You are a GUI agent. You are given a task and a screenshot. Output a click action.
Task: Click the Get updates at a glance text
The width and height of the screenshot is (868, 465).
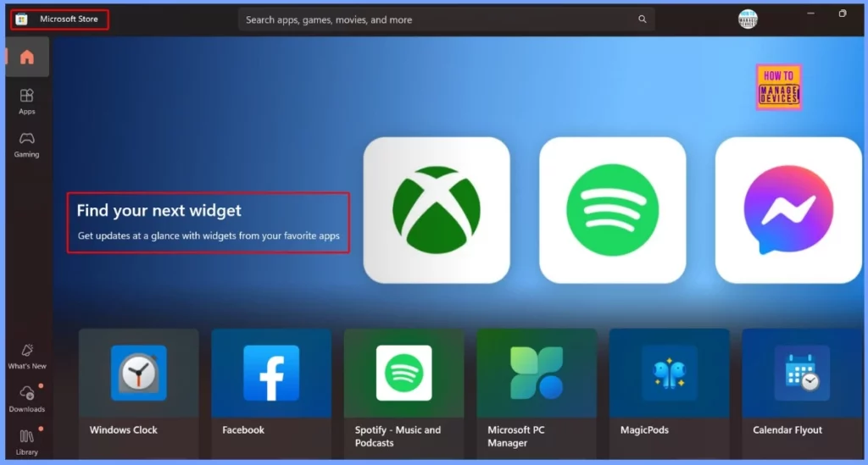coord(209,235)
